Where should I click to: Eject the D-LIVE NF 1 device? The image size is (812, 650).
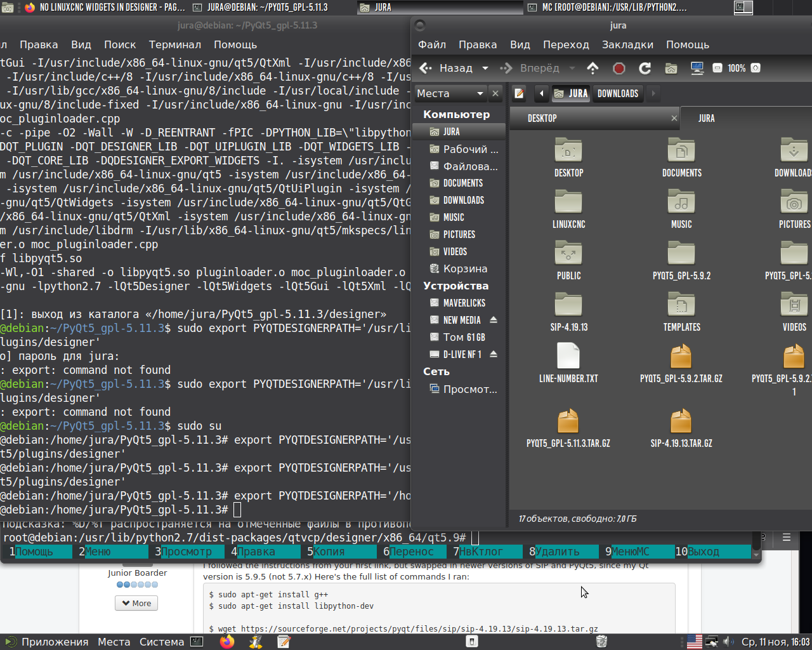[494, 354]
